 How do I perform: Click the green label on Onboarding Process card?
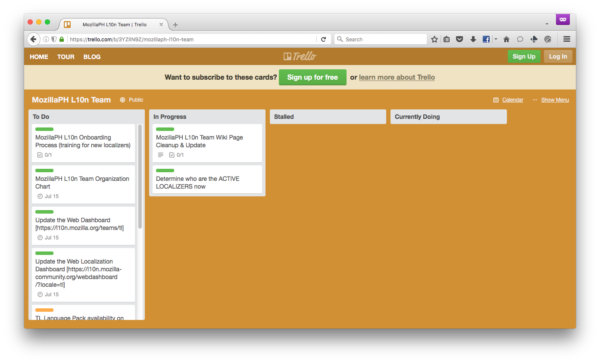click(x=44, y=129)
